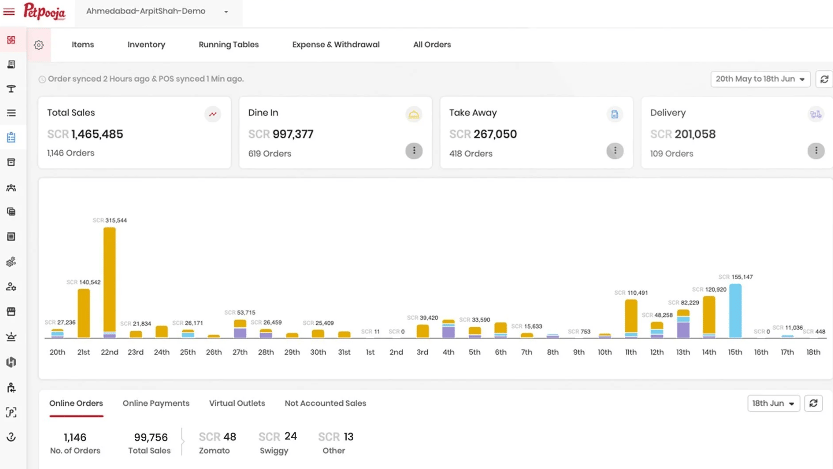Refresh the dashboard using top refresh icon
This screenshot has height=469, width=833.
pyautogui.click(x=824, y=79)
